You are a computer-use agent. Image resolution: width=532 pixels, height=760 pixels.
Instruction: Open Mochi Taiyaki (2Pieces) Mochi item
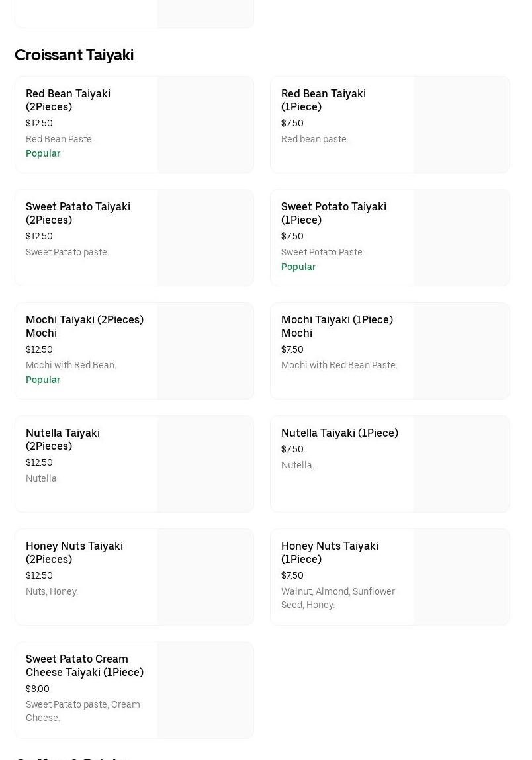(x=85, y=326)
